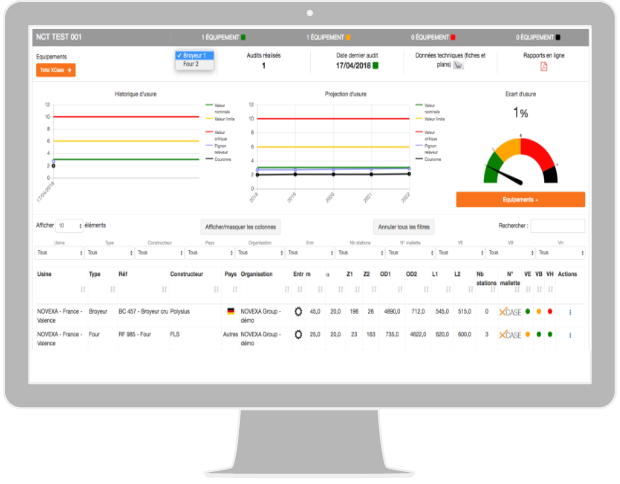Screen dimensions: 620x484
Task: Click the orange Equipements button below gauge
Action: pos(520,200)
